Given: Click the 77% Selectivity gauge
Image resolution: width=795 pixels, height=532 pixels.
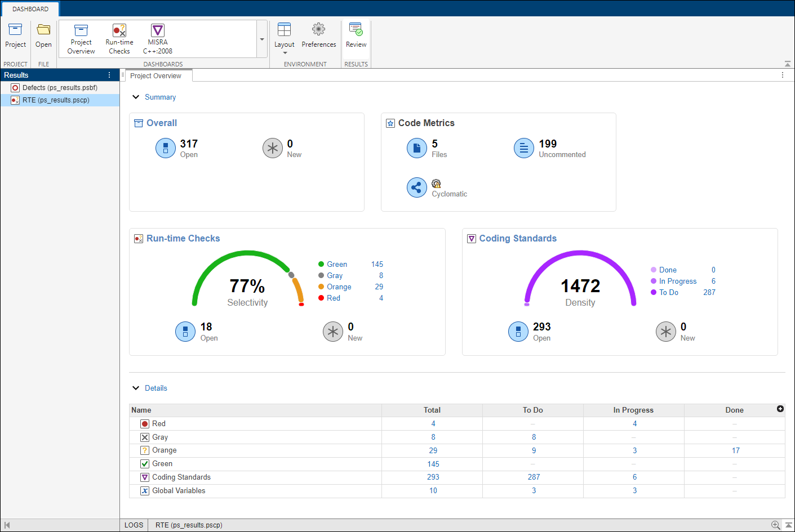Looking at the screenshot, I should click(247, 286).
